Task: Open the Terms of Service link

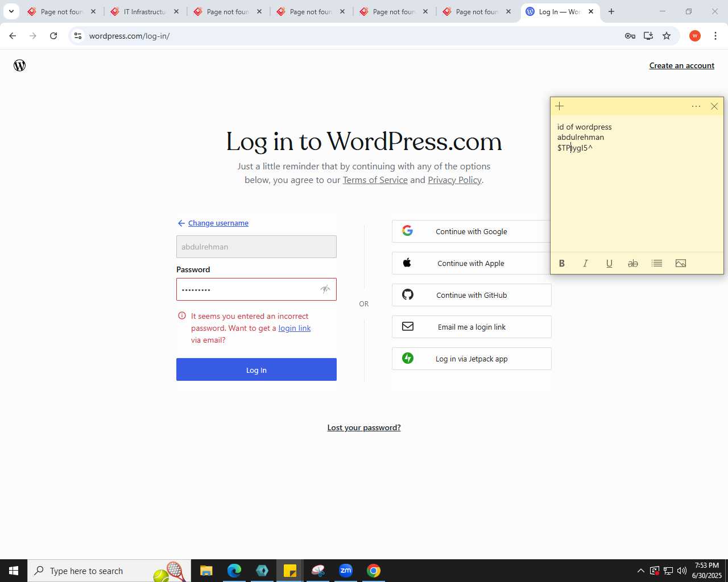Action: [375, 180]
